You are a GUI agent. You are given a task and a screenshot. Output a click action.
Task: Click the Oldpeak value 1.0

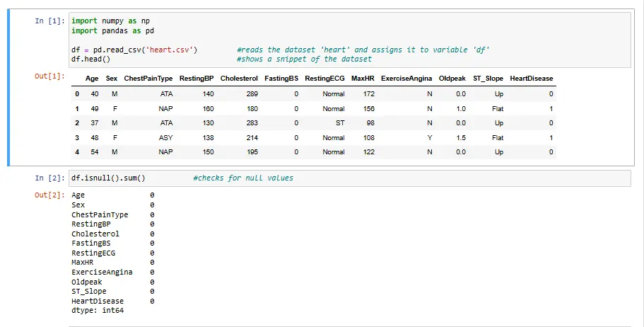(x=461, y=109)
